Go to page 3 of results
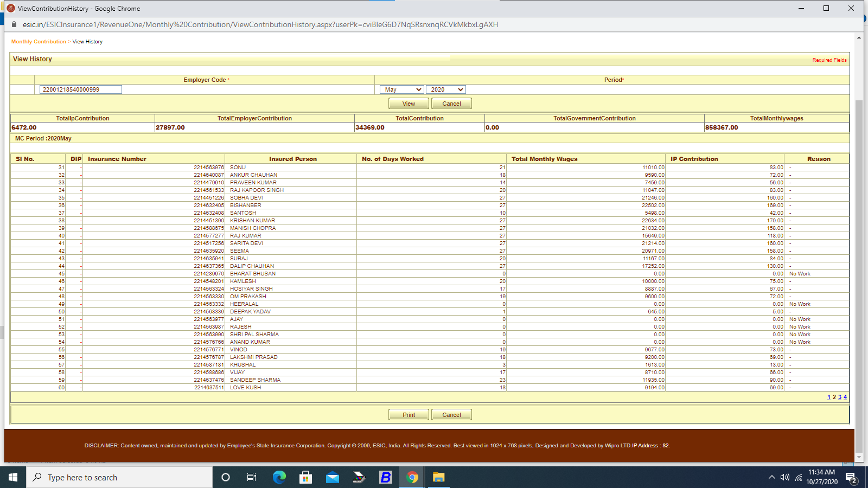Image resolution: width=868 pixels, height=488 pixels. 840,397
